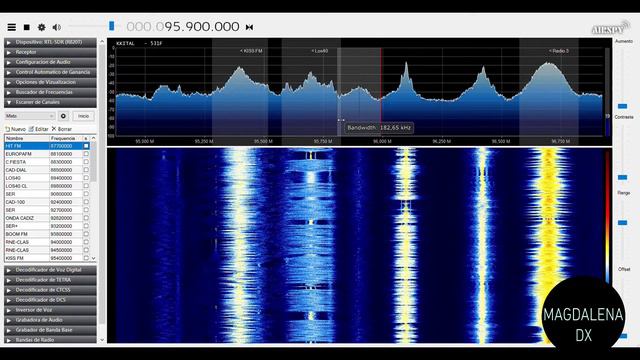Click the tuning style icon beside the frequency
This screenshot has height=360, width=640.
(x=249, y=27)
